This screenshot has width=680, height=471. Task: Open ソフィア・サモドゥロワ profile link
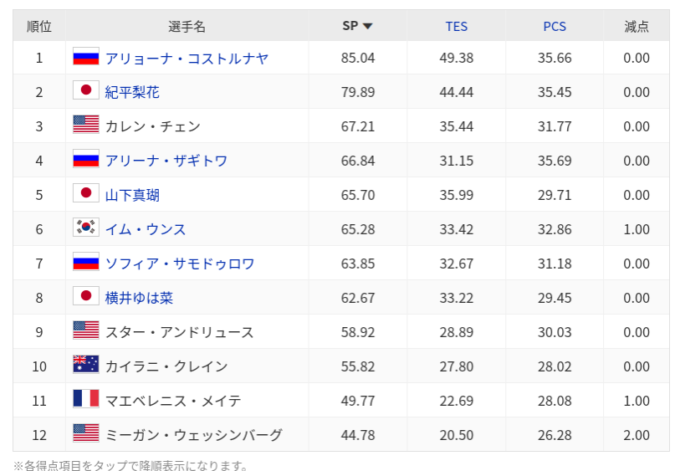coord(179,263)
